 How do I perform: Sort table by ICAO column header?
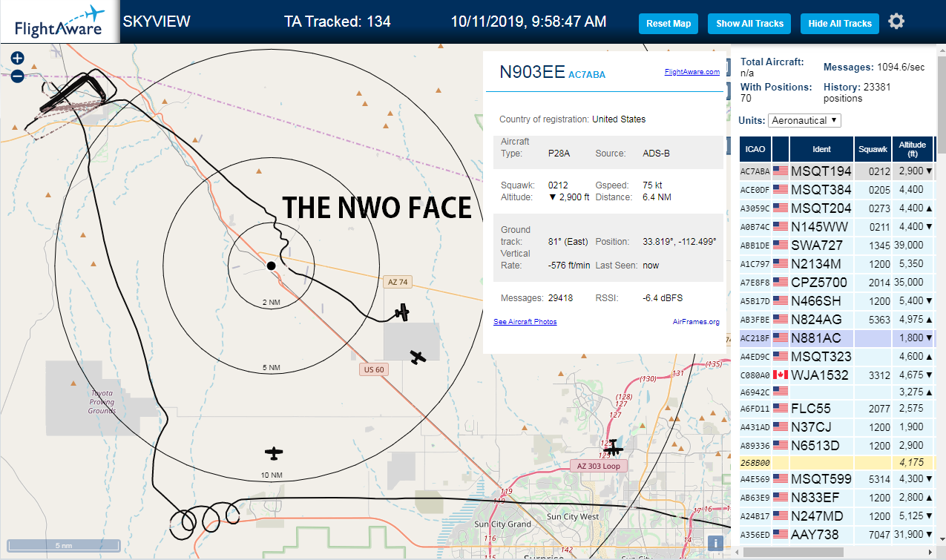[755, 148]
